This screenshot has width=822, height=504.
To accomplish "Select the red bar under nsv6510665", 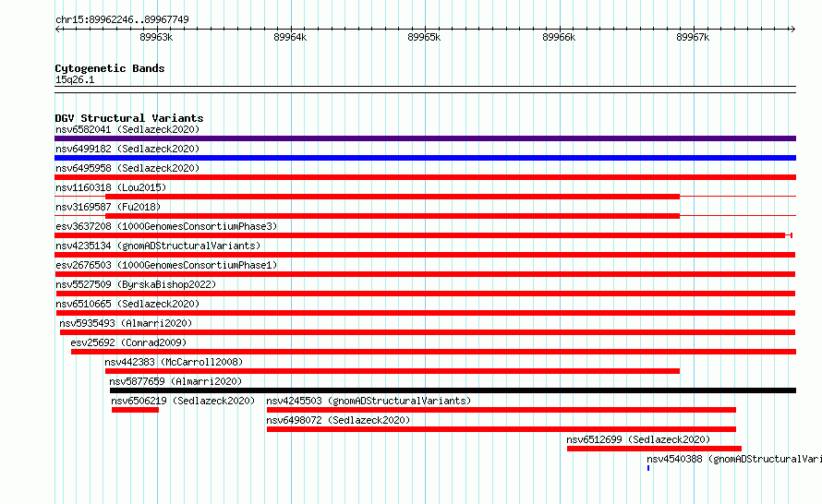I will 425,313.
